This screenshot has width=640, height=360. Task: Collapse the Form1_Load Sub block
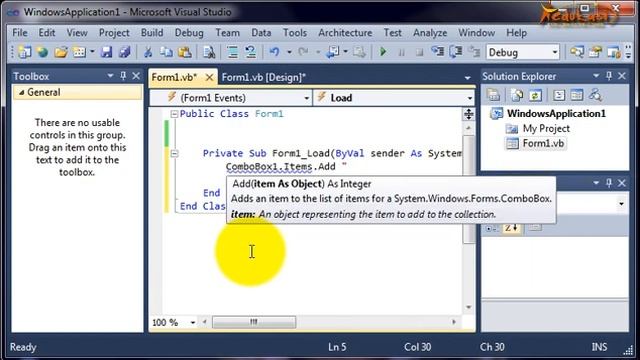pyautogui.click(x=174, y=153)
